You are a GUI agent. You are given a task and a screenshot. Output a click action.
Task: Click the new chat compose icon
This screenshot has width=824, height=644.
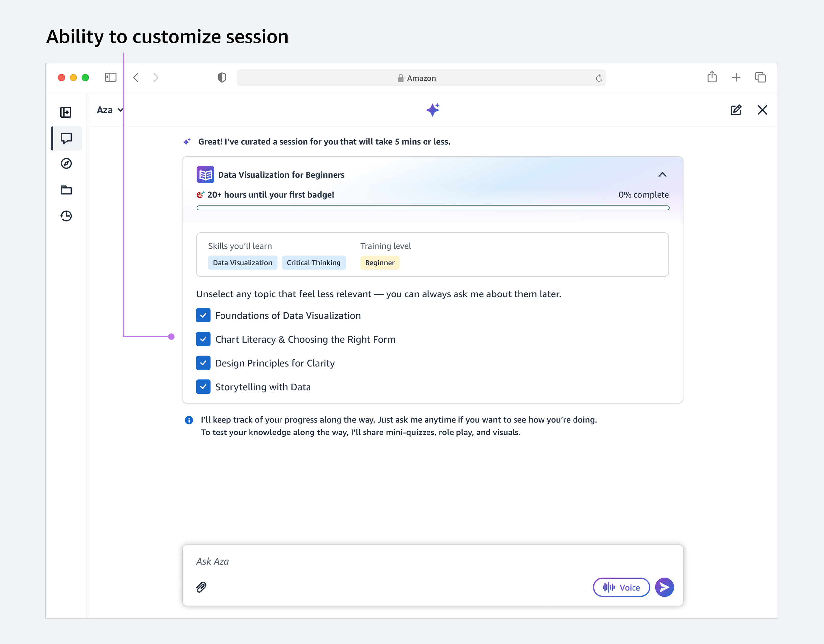tap(736, 110)
